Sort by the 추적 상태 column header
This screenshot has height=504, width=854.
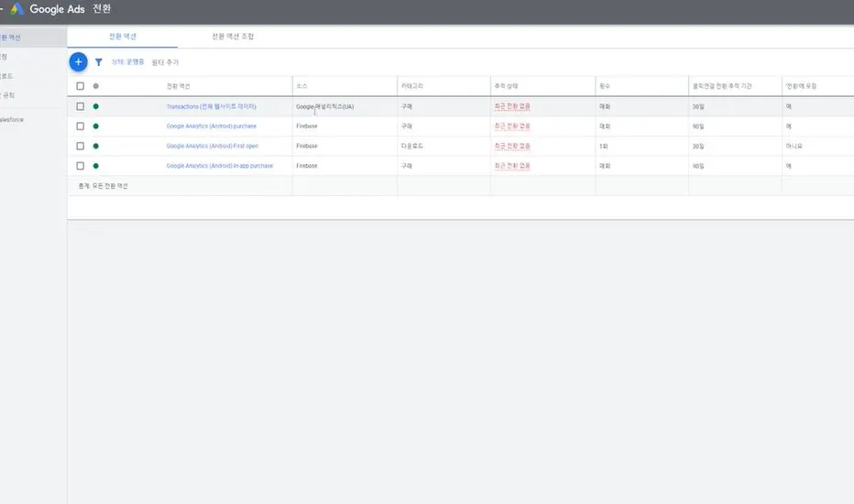(x=506, y=86)
